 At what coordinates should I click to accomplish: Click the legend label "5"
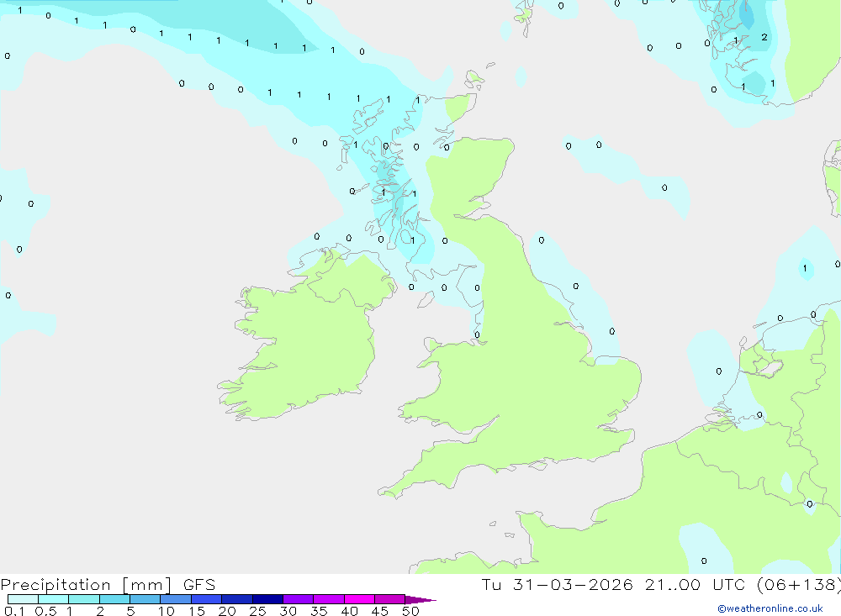pyautogui.click(x=130, y=611)
